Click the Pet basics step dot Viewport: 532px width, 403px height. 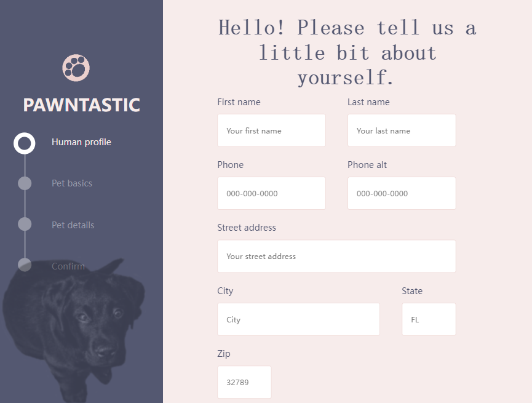pyautogui.click(x=25, y=183)
